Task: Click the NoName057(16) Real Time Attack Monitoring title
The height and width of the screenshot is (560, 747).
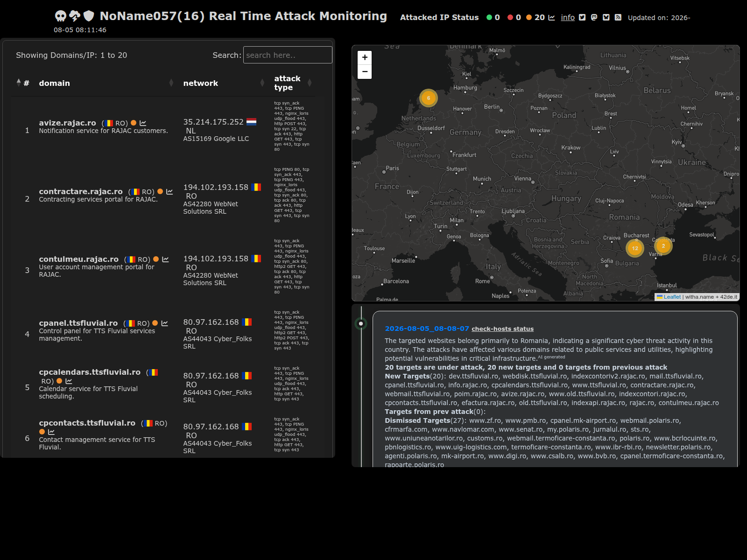Action: (x=243, y=16)
